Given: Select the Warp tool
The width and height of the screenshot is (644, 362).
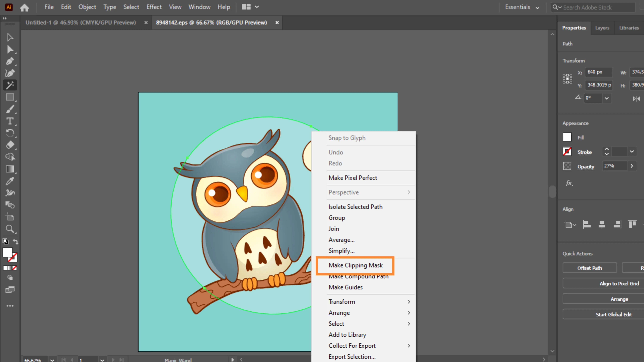Looking at the screenshot, I should click(10, 193).
